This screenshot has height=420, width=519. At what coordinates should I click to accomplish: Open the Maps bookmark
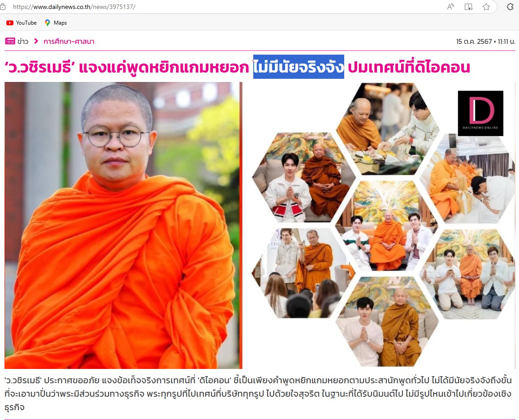pyautogui.click(x=56, y=23)
